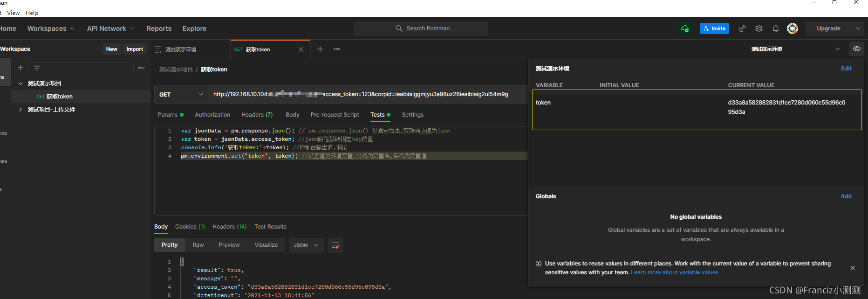The image size is (868, 299).
Task: Click the Invite button
Action: pyautogui.click(x=714, y=28)
